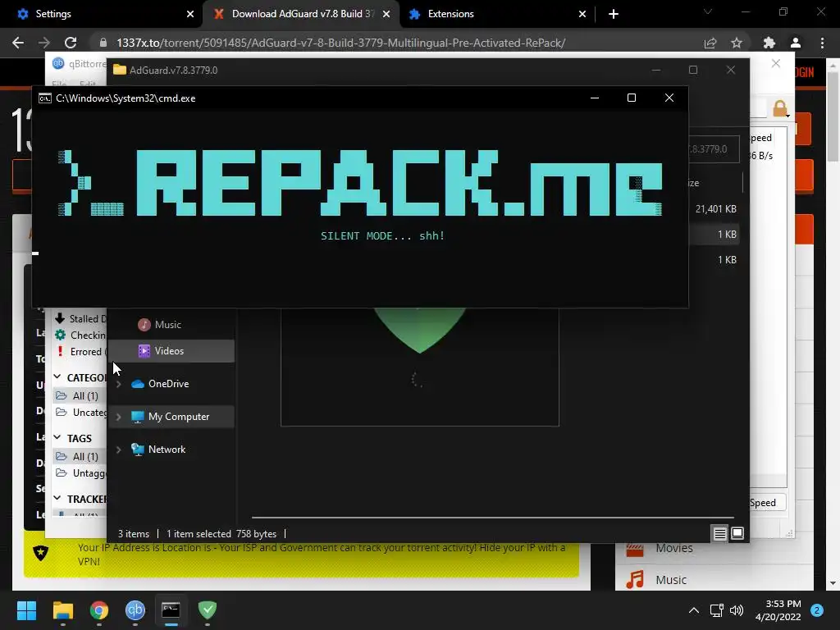
Task: Click the Speed tab button in qBittorrent
Action: point(767,503)
